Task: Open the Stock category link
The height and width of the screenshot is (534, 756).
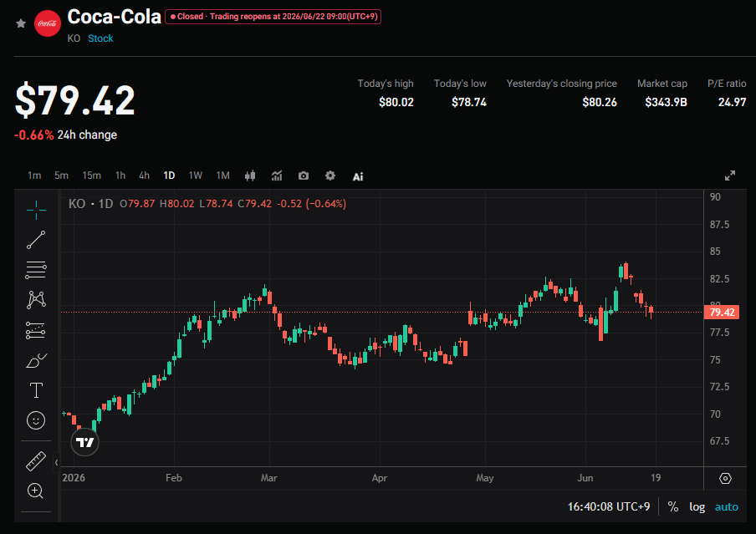Action: pos(100,38)
